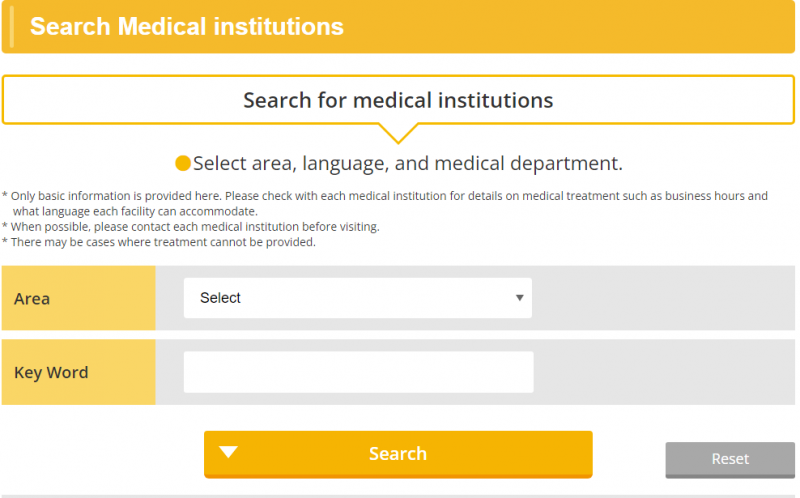Viewport: 800px width, 498px height.
Task: Click the white triangle icon on Search
Action: pos(228,453)
